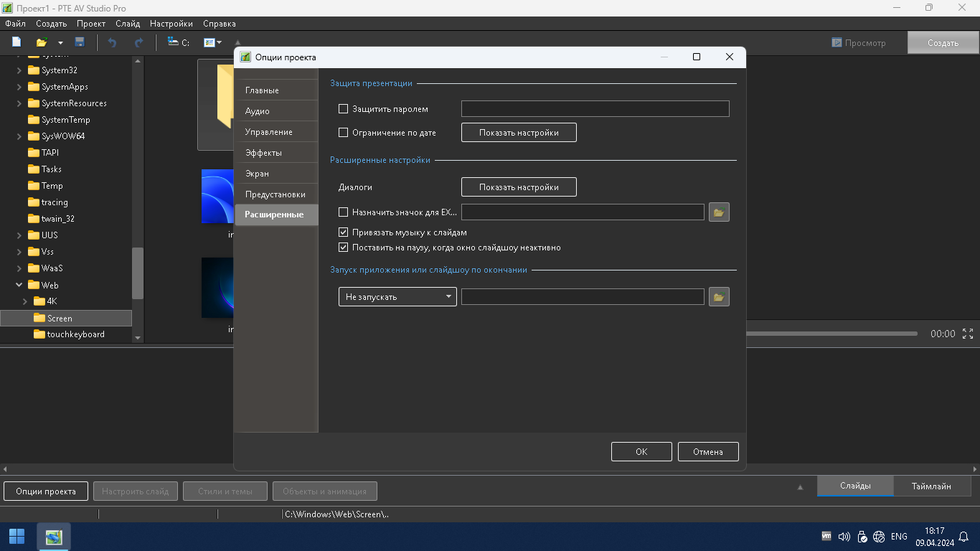Open the Проект menu

point(91,24)
